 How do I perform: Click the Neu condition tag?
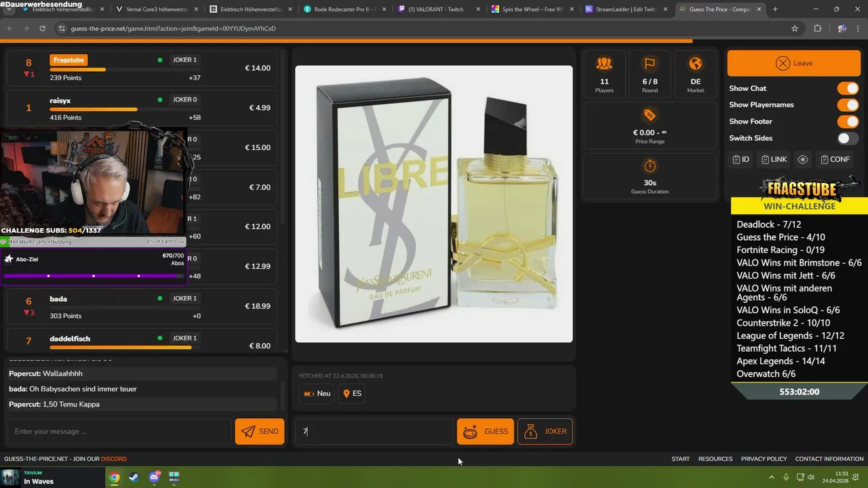click(317, 393)
